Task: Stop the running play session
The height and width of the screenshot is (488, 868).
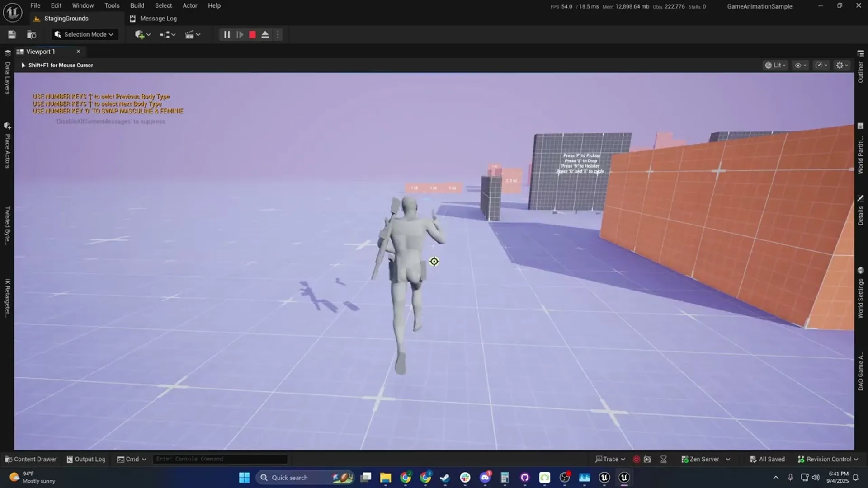Action: pyautogui.click(x=252, y=35)
